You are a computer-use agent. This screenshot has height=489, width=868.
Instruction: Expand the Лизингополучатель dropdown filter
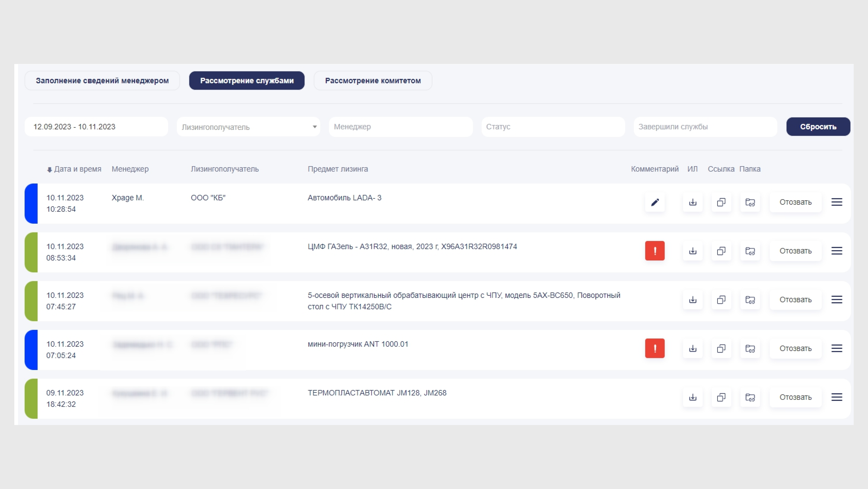[x=248, y=127]
